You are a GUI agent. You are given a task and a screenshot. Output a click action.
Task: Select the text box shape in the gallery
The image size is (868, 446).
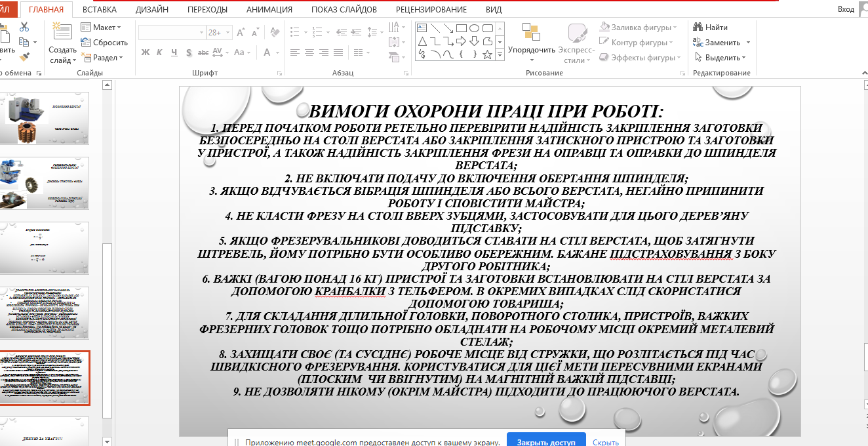tap(422, 28)
